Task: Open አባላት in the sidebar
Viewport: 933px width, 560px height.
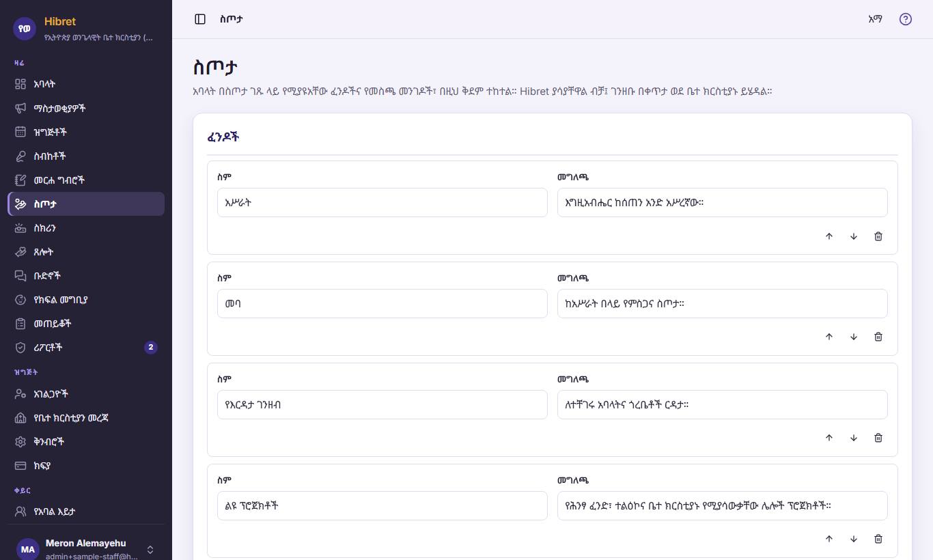Action: [x=86, y=84]
